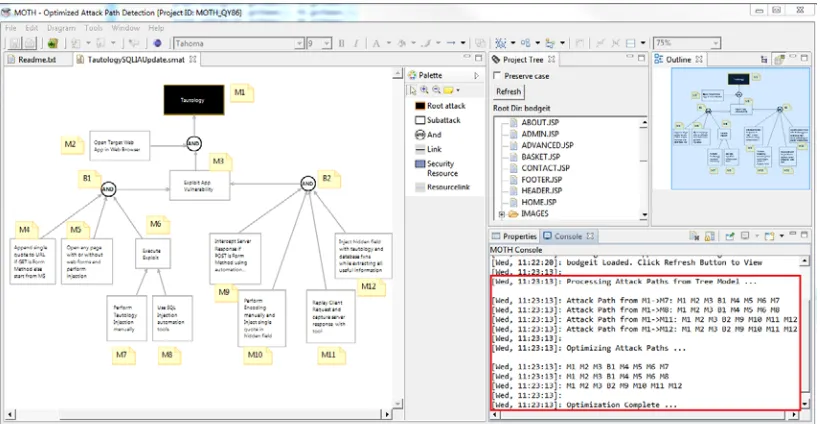Click the green import project toolbar icon
The image size is (820, 424).
52,43
